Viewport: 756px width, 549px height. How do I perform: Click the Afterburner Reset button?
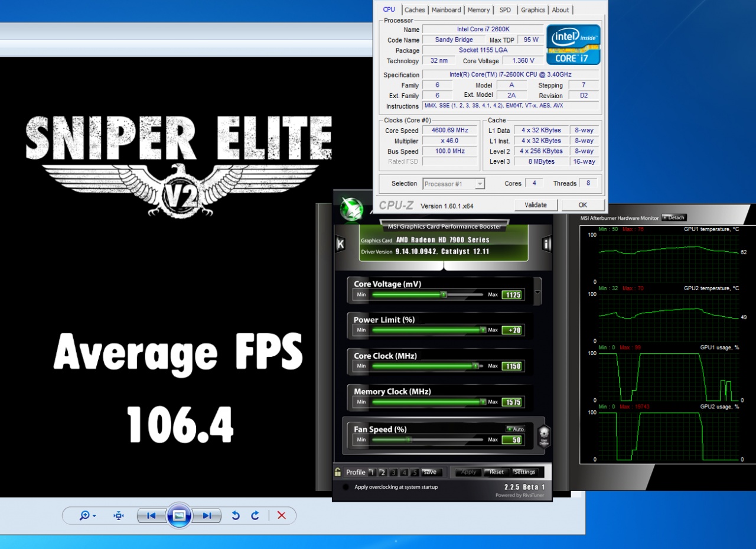pyautogui.click(x=496, y=472)
